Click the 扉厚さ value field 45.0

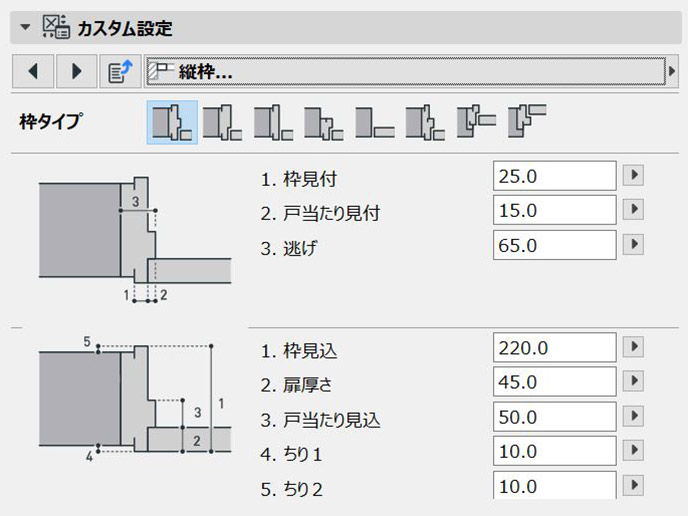[555, 382]
